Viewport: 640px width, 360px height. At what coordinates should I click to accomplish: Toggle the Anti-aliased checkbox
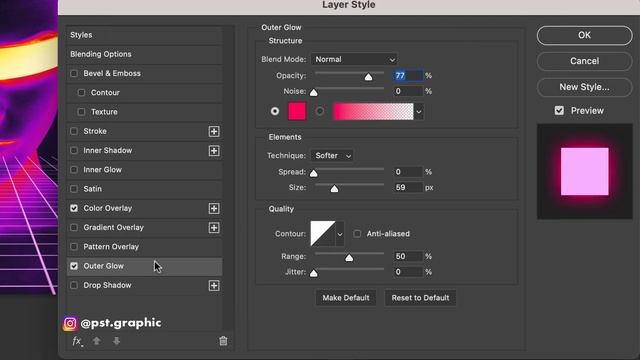357,233
